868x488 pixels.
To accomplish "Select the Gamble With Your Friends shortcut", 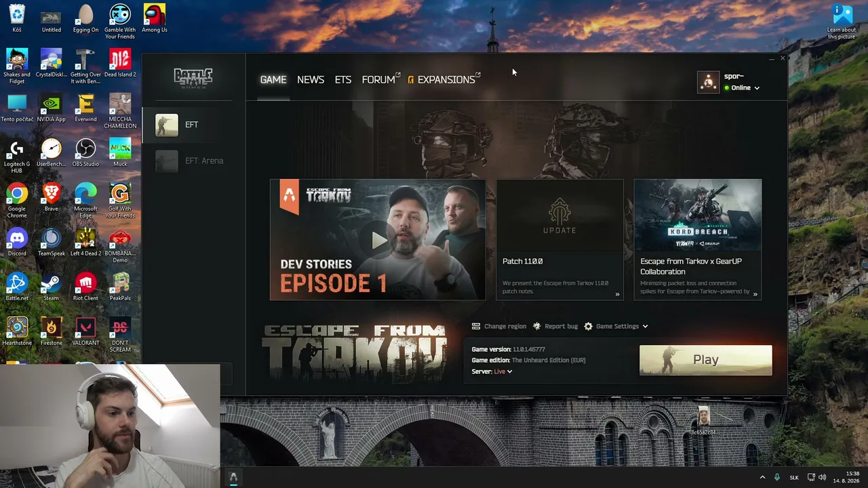I will point(120,22).
